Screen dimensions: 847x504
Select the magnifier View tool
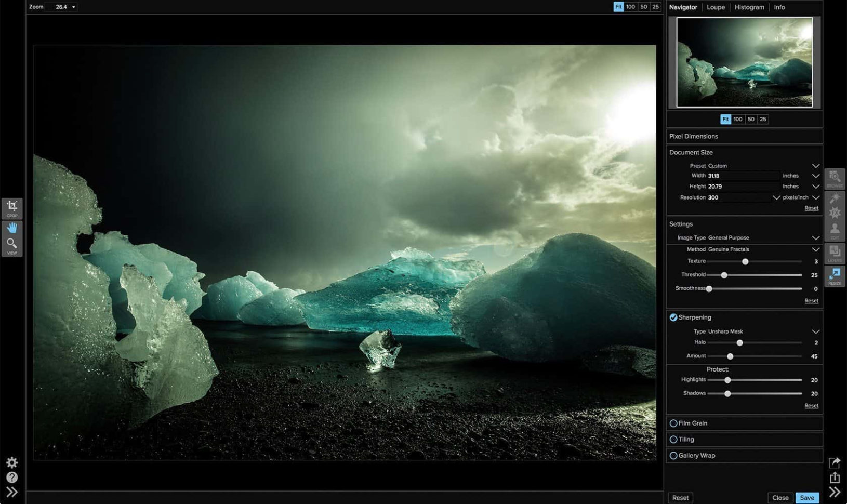11,245
